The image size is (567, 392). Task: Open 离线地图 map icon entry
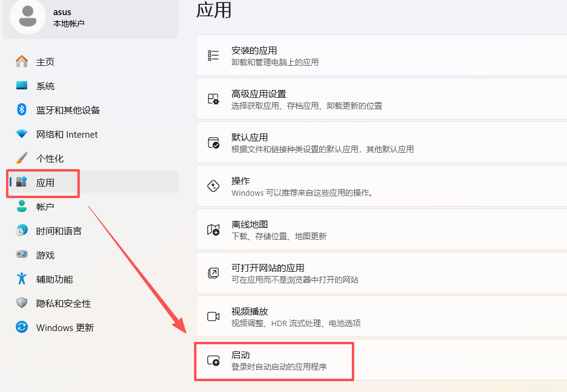point(213,230)
